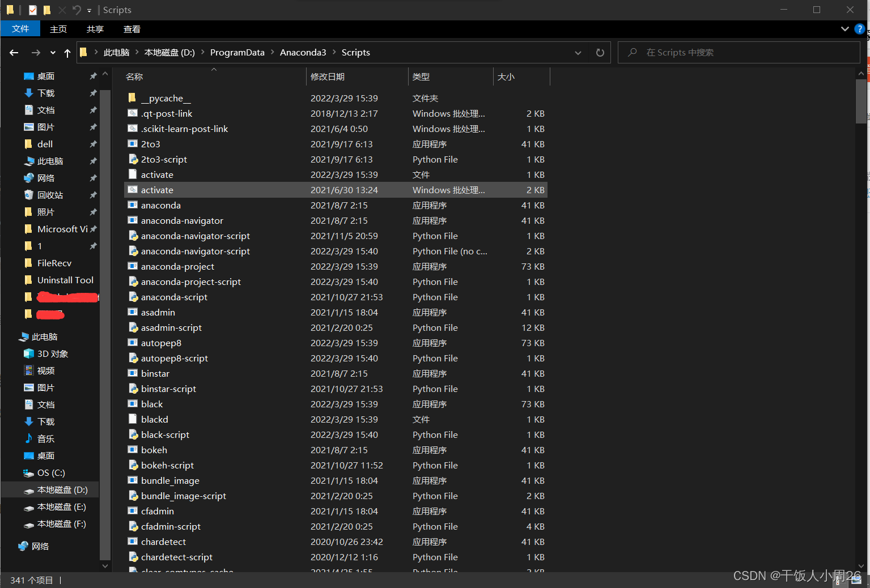This screenshot has height=588, width=870.
Task: Click the asadmin-script Python file icon
Action: [133, 327]
